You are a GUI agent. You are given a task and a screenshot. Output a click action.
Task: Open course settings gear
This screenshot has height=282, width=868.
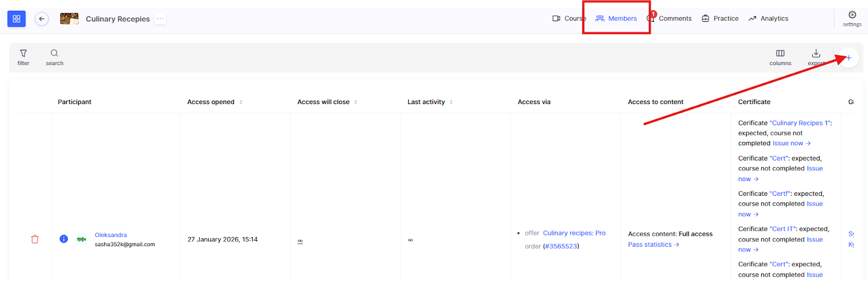tap(852, 18)
